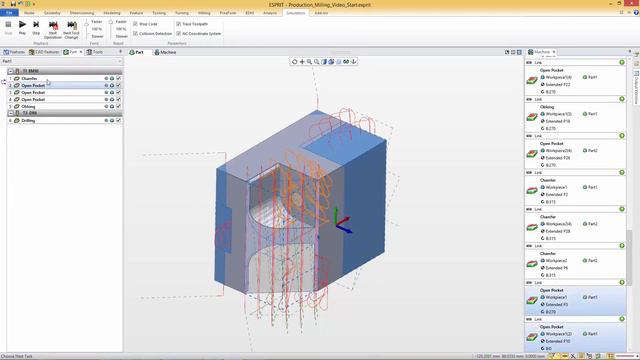640x360 pixels.
Task: Collapse the T1 EM10 tool group
Action: (11, 71)
